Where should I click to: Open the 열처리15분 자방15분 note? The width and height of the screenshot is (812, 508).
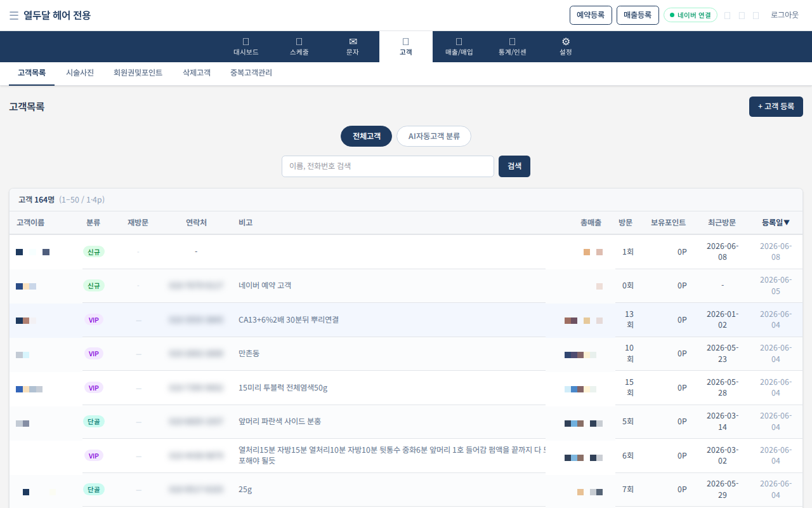point(392,455)
